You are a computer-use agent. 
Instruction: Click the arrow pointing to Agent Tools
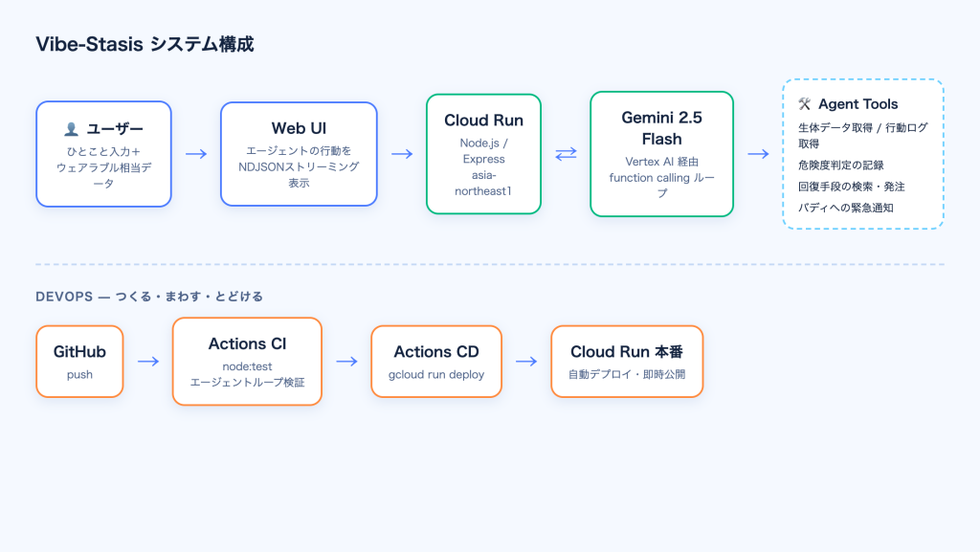(758, 154)
